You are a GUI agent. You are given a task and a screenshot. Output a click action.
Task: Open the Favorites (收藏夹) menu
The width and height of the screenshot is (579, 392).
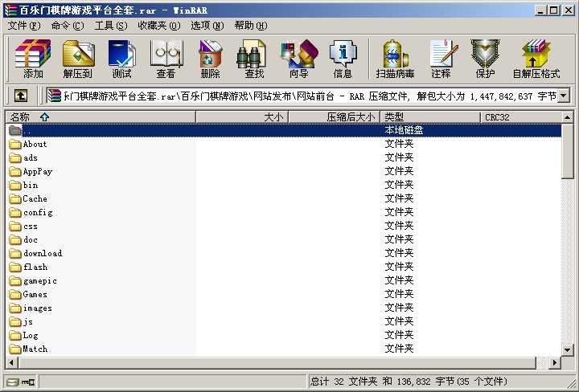coord(158,26)
